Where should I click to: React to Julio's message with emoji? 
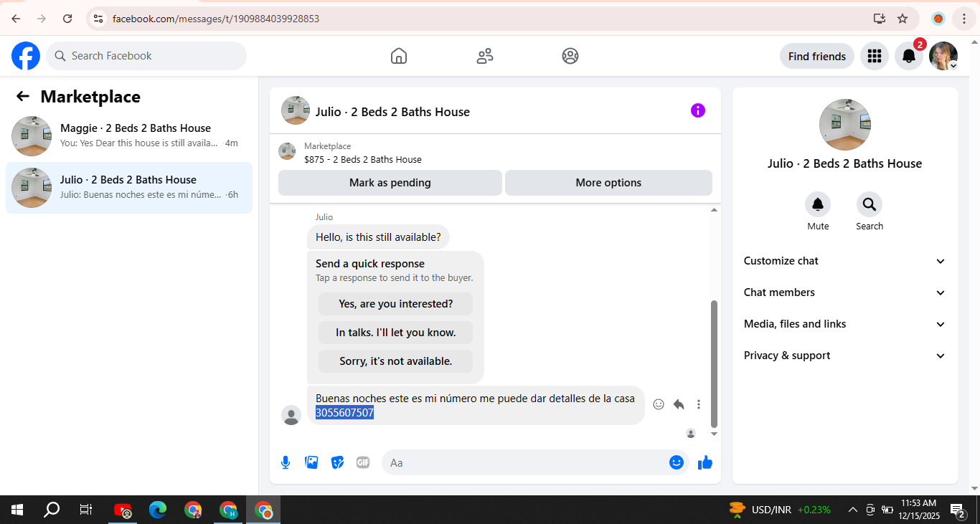click(659, 404)
